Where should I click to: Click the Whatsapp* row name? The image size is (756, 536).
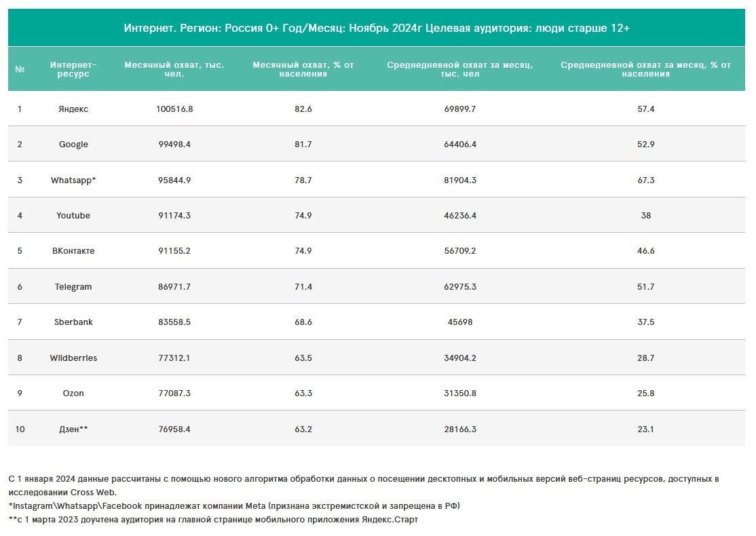(x=73, y=180)
